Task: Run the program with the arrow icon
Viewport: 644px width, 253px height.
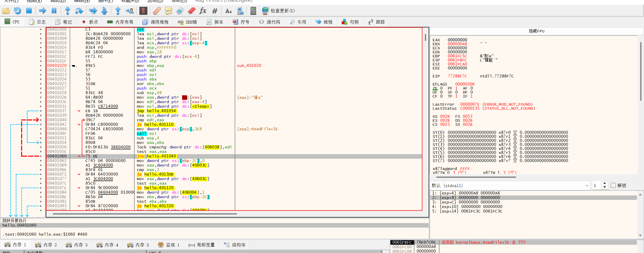Action: pyautogui.click(x=43, y=11)
